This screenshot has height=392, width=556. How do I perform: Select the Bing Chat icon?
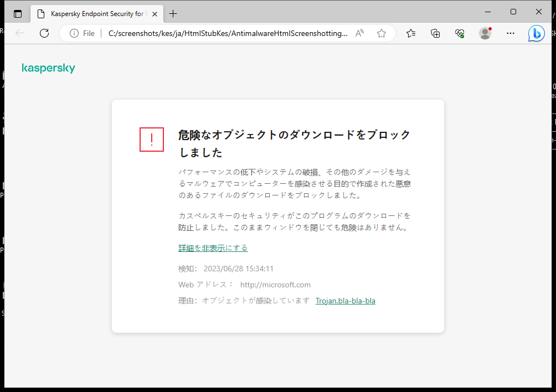(536, 33)
